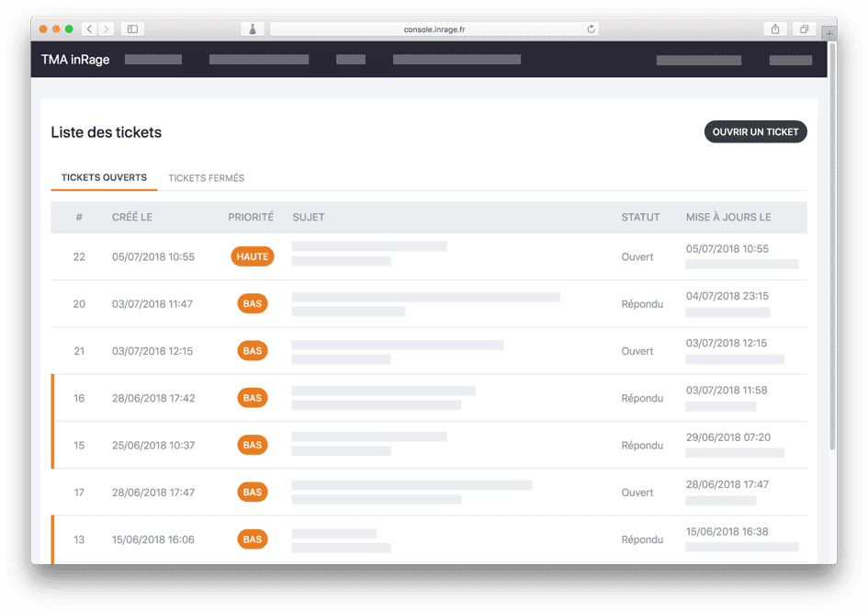This screenshot has width=868, height=612.
Task: Reload the page with refresh icon
Action: [x=591, y=28]
